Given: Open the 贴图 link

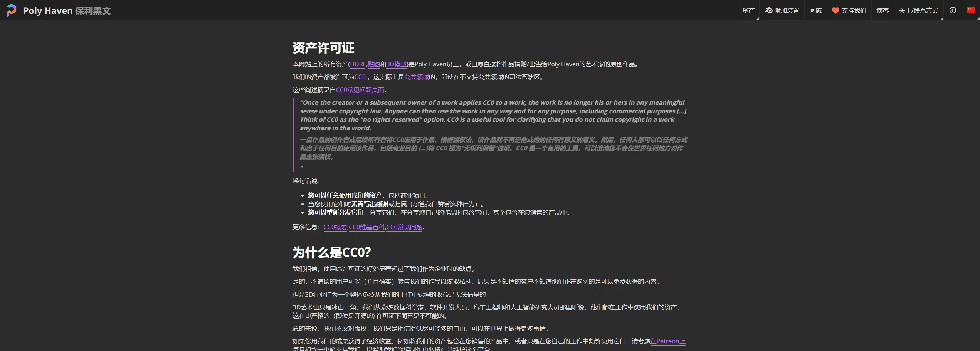Looking at the screenshot, I should [x=374, y=64].
